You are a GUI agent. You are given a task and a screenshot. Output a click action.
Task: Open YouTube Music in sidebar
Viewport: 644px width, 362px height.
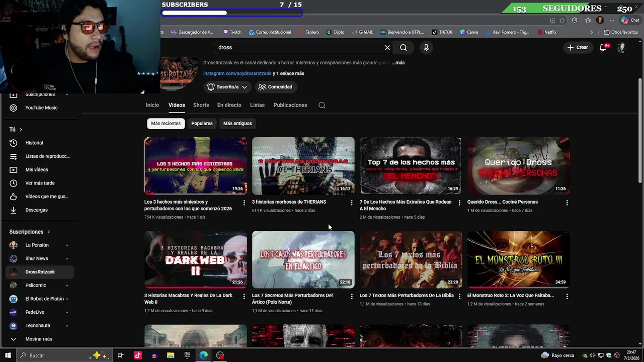tap(41, 108)
